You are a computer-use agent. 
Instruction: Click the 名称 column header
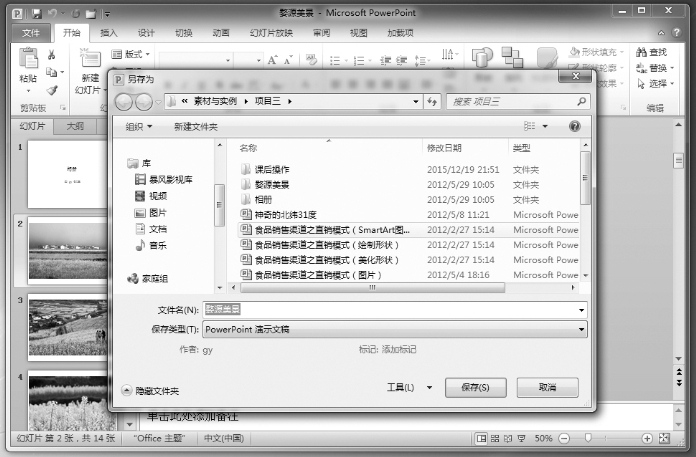[249, 148]
